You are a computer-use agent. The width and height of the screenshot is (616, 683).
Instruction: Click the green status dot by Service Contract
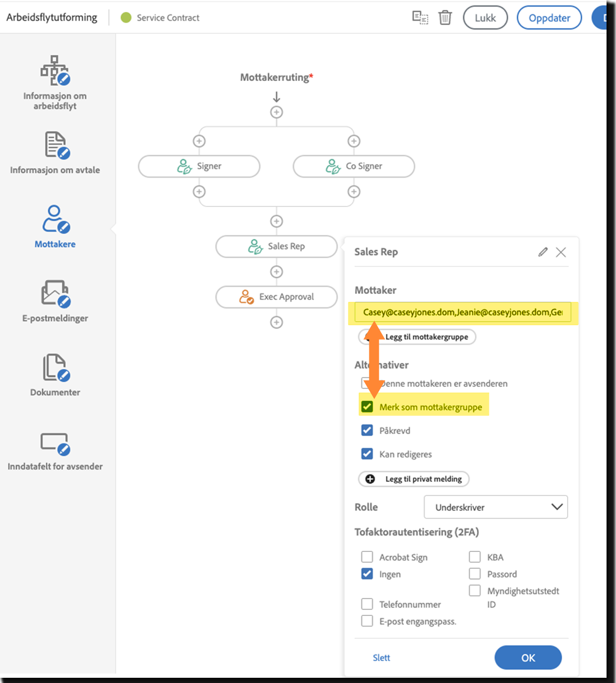[126, 18]
